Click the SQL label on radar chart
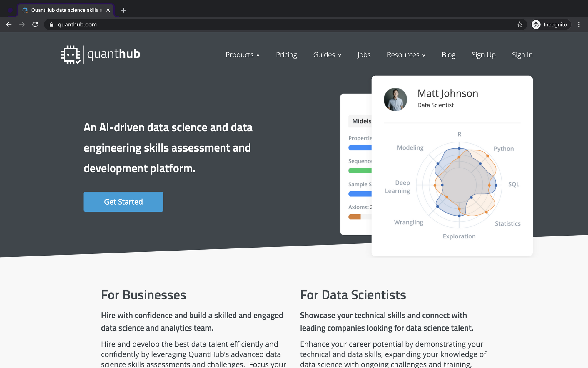The height and width of the screenshot is (368, 588). point(514,184)
